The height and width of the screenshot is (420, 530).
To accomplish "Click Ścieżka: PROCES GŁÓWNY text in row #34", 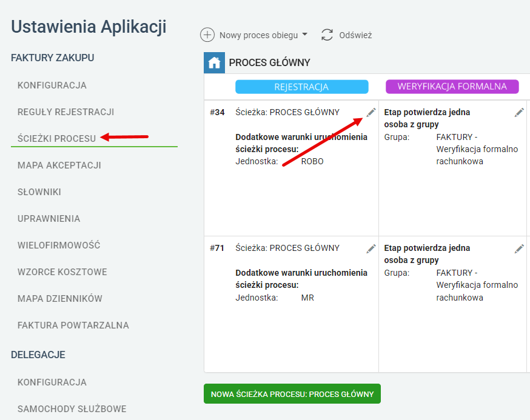I will pyautogui.click(x=287, y=112).
